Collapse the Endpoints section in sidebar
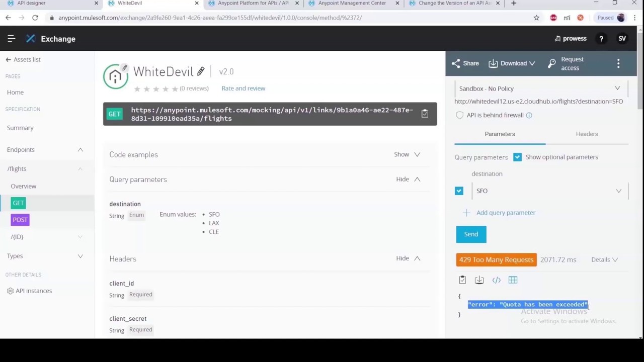 coord(80,150)
